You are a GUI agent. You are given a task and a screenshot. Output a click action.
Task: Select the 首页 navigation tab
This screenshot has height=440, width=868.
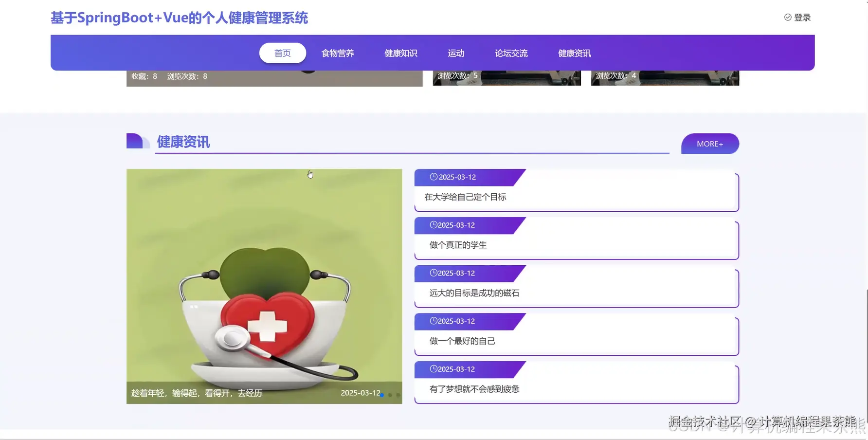click(282, 53)
